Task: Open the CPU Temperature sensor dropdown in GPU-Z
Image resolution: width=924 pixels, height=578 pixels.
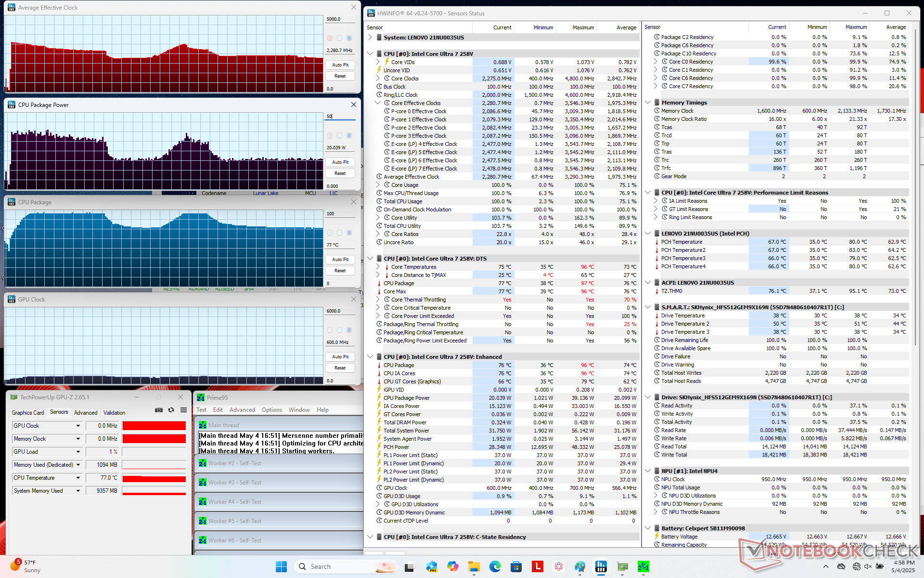Action: coord(78,478)
